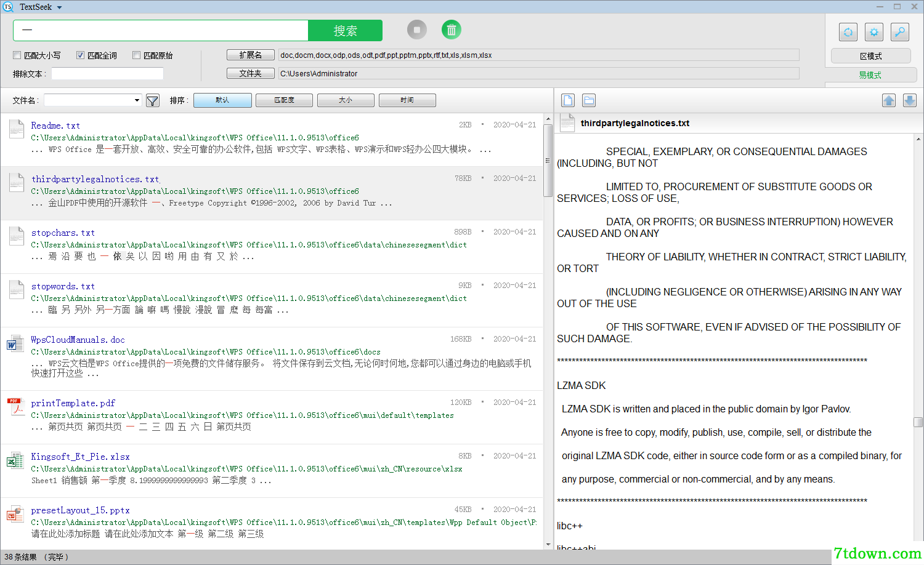924x565 pixels.
Task: Open the thirdpartylegalnotices.txt result
Action: coord(95,179)
